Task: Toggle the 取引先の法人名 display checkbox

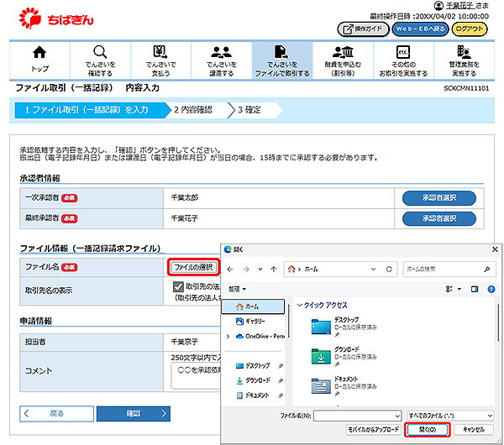Action: pyautogui.click(x=178, y=286)
